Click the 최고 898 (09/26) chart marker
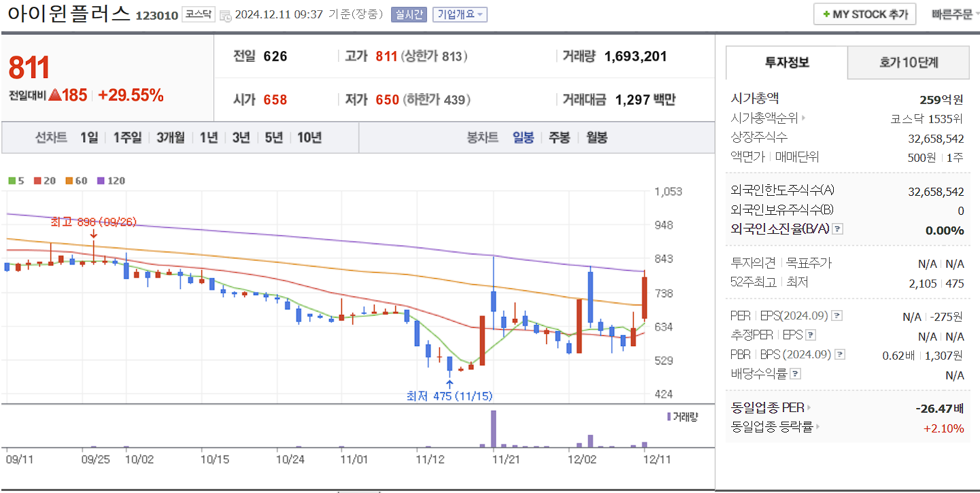Image resolution: width=980 pixels, height=493 pixels. tap(92, 222)
